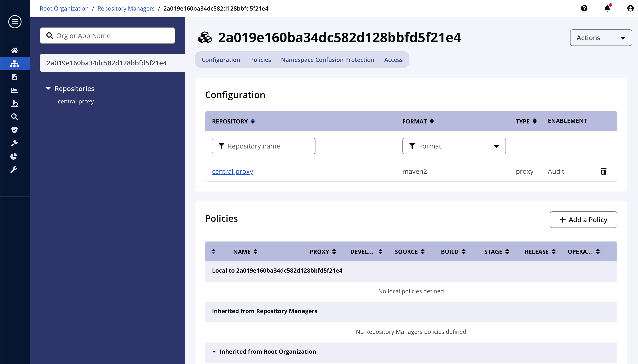Open the wrench system preferences icon
Screen dimensions: 638x364
[x=14, y=170]
